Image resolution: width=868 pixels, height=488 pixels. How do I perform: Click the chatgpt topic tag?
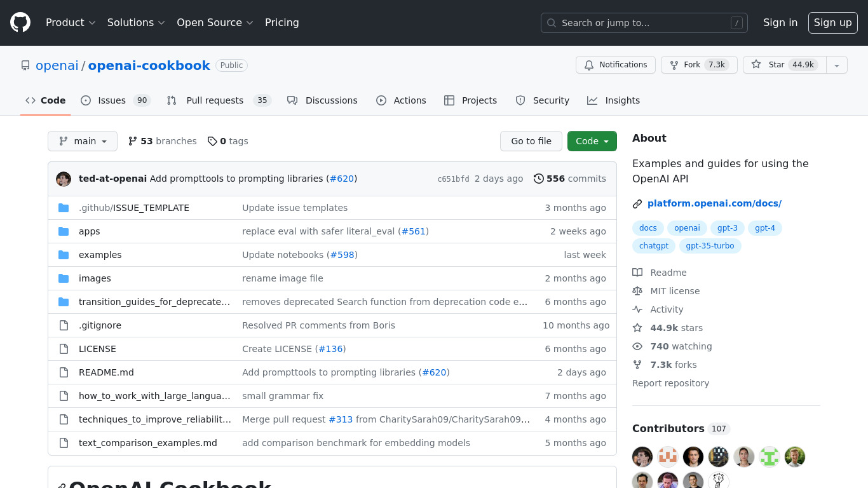[654, 246]
